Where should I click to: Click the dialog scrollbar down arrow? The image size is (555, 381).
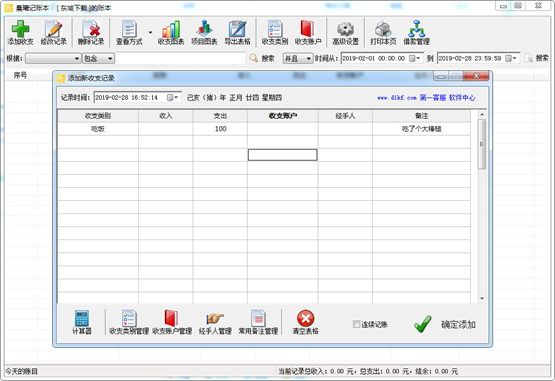coord(482,298)
